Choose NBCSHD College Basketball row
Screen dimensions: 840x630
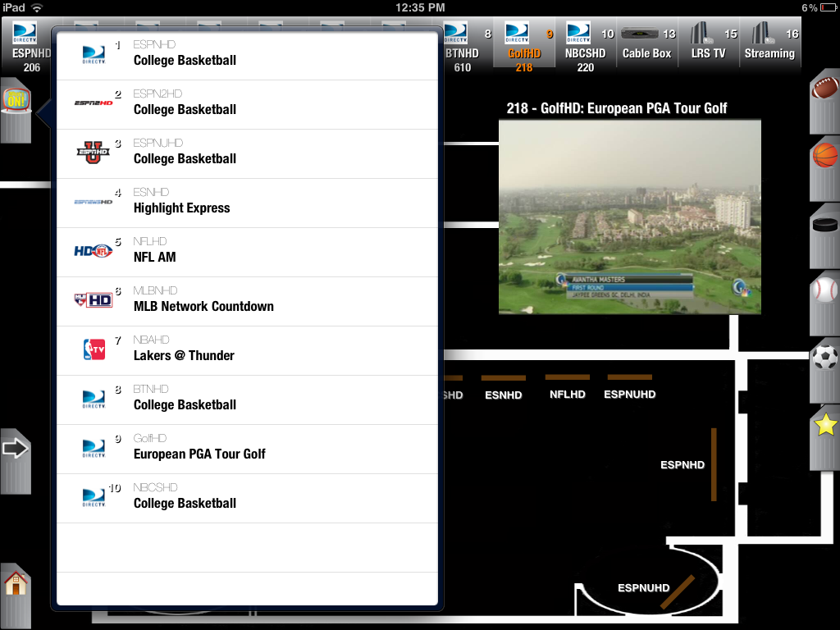coord(247,500)
